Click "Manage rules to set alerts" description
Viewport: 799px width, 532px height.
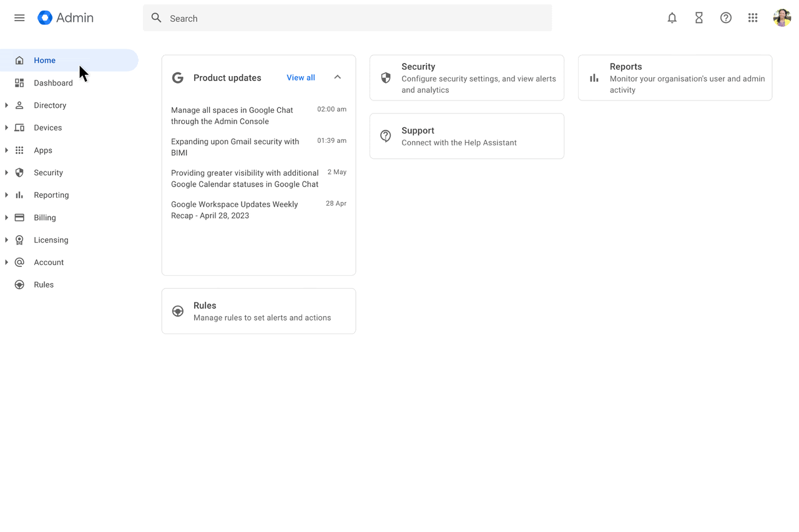click(x=262, y=318)
